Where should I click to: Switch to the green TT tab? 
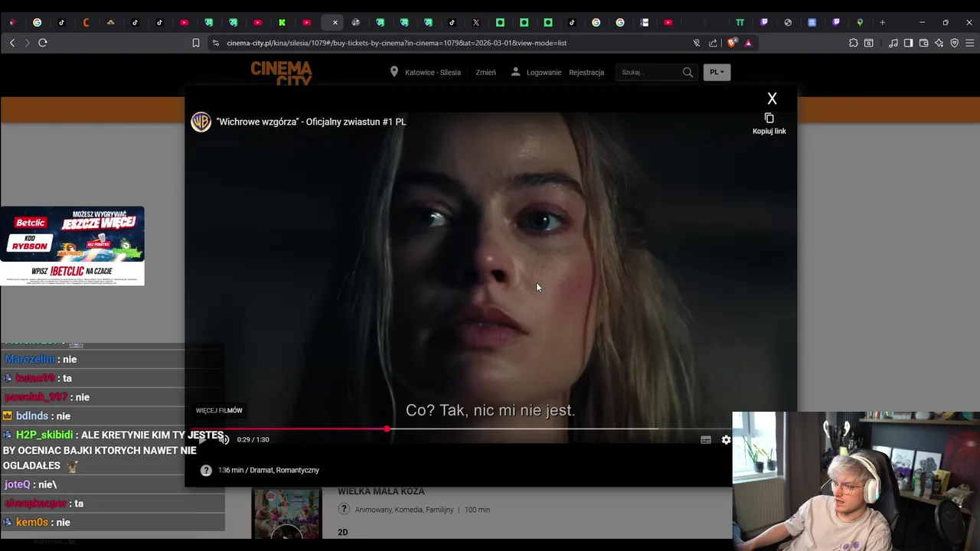(740, 22)
